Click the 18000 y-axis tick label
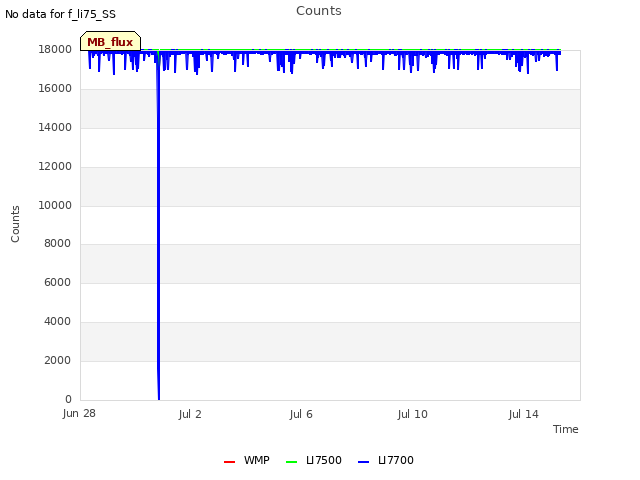Viewport: 640px width, 480px height. click(x=55, y=49)
